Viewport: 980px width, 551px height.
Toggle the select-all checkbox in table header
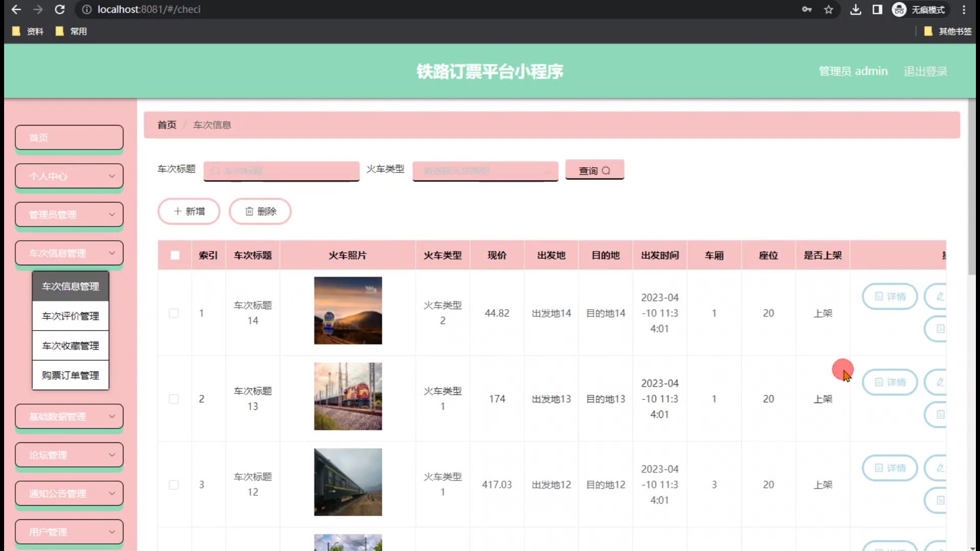(x=175, y=255)
